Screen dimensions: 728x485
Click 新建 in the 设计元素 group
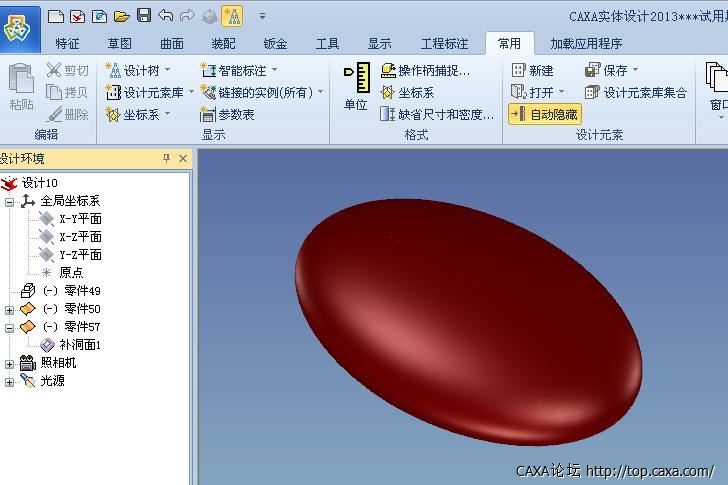533,71
